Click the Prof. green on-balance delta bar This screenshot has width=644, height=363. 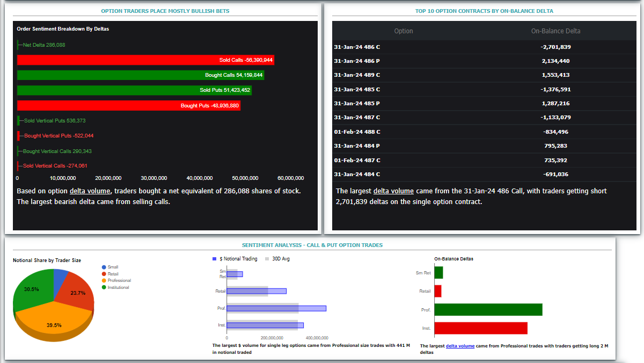(488, 310)
